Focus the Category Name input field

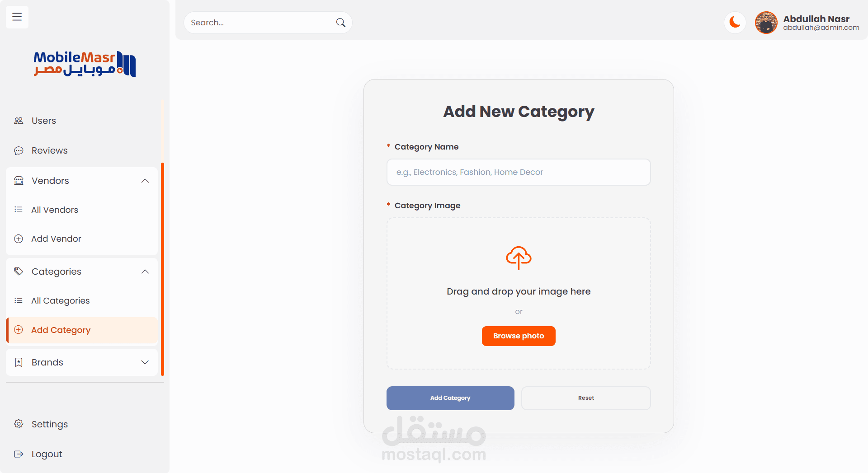click(x=519, y=172)
